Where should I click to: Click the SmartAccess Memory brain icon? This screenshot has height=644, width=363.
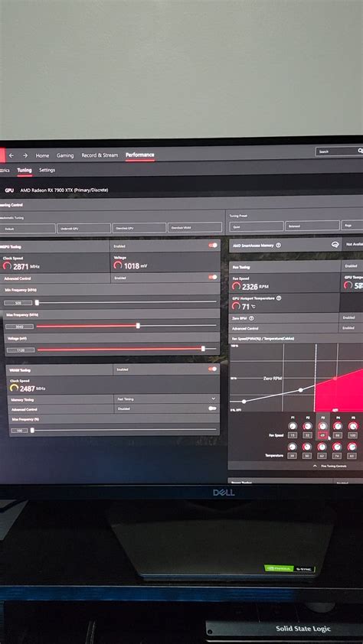coord(335,245)
